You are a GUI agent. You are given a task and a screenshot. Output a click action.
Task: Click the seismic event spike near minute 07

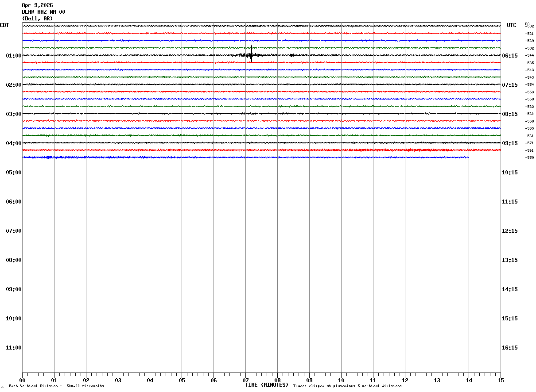point(252,54)
